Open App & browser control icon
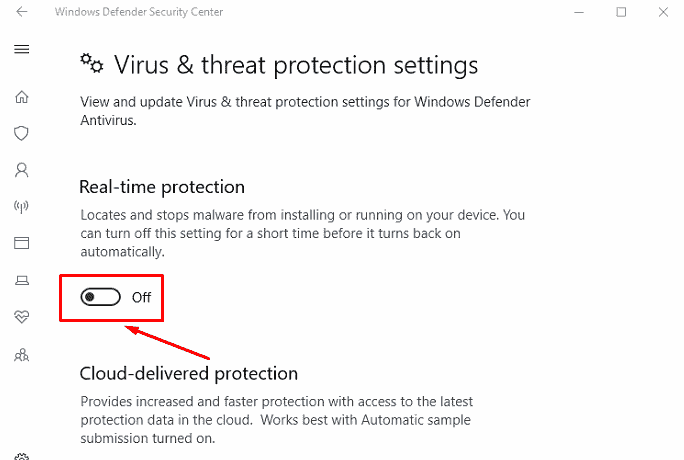This screenshot has height=460, width=684. point(21,243)
